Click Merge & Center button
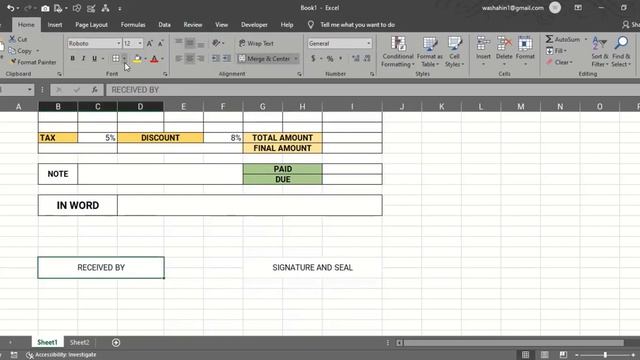The image size is (640, 360). pos(264,59)
